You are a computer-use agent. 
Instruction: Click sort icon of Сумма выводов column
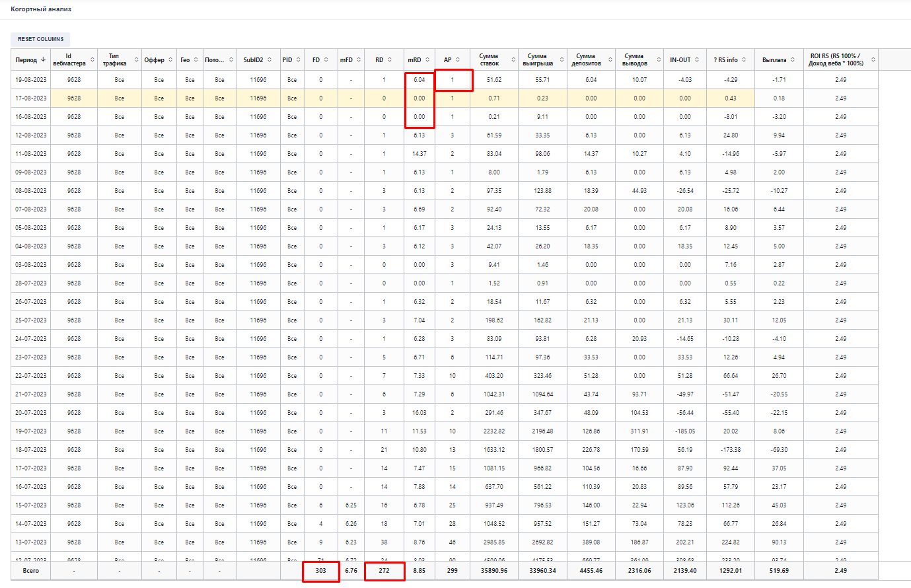coord(659,59)
